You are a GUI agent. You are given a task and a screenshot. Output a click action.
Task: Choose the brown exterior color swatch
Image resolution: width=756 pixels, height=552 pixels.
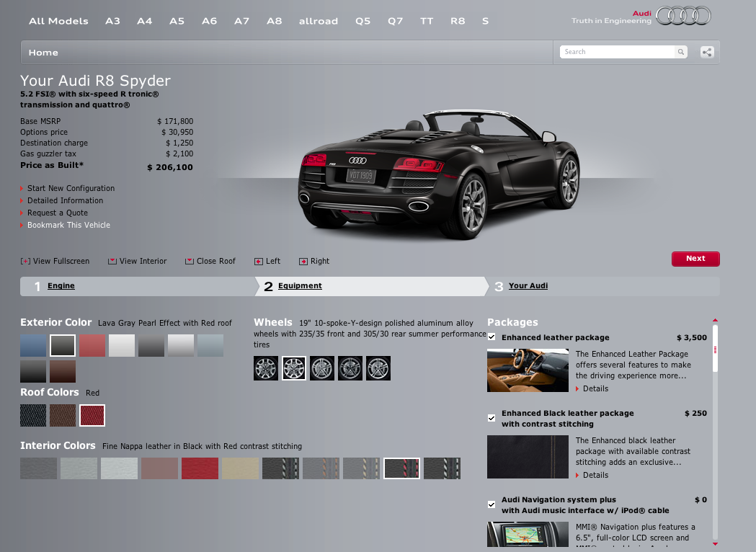pos(63,372)
